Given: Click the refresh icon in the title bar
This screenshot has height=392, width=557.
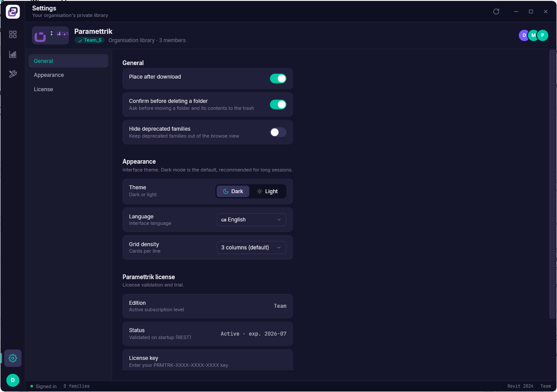Looking at the screenshot, I should click(496, 12).
